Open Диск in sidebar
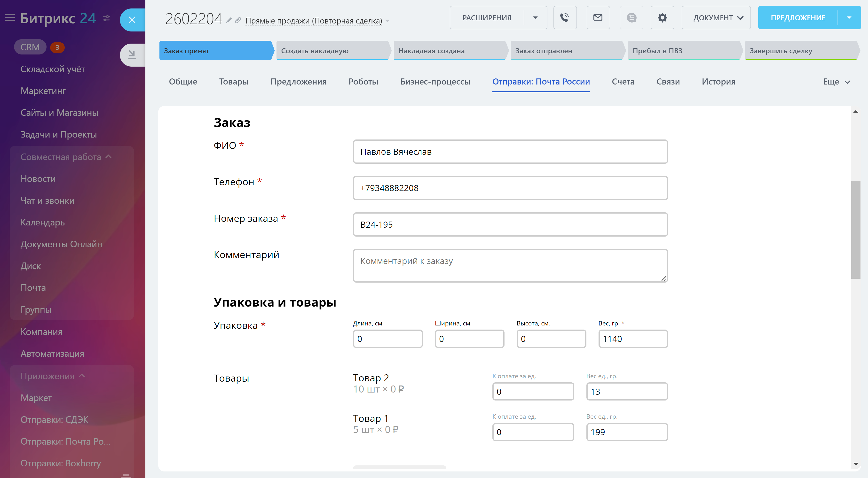Viewport: 868px width, 478px height. point(31,266)
